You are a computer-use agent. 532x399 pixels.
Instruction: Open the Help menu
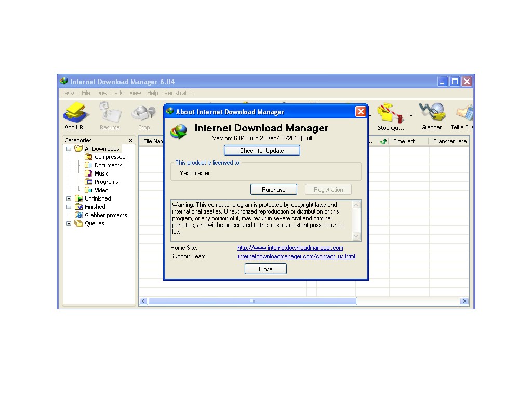[x=152, y=93]
